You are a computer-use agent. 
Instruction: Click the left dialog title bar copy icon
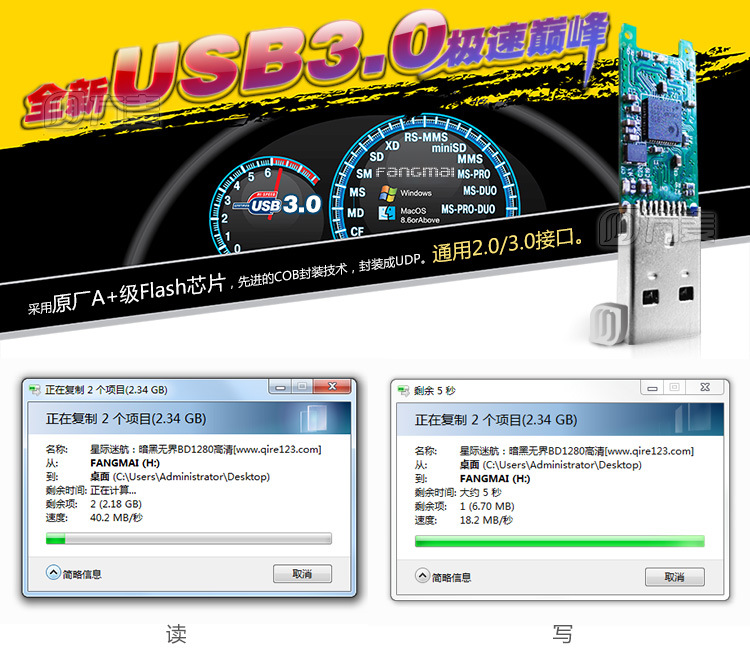click(34, 390)
